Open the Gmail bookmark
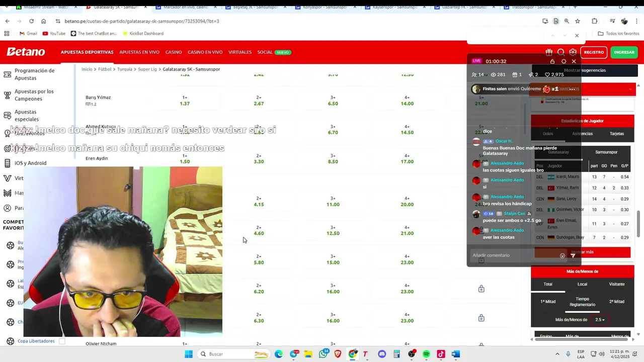Screen dimensions: 644x362 28,34
